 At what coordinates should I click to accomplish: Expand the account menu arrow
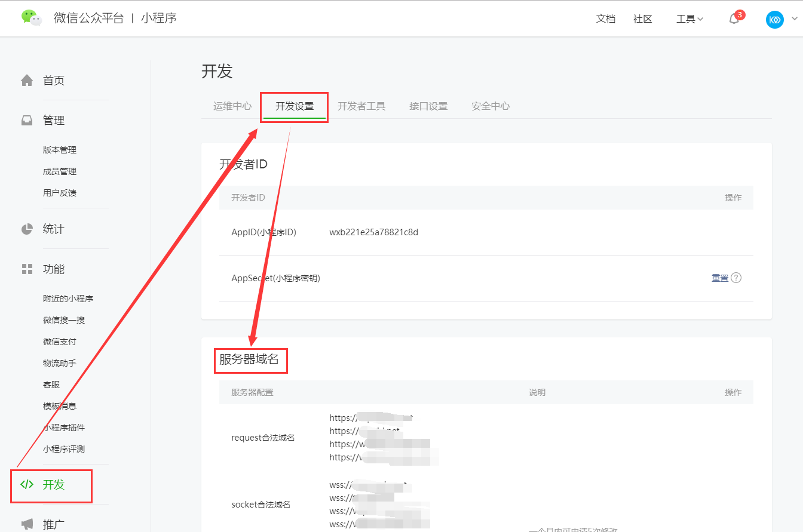tap(794, 20)
